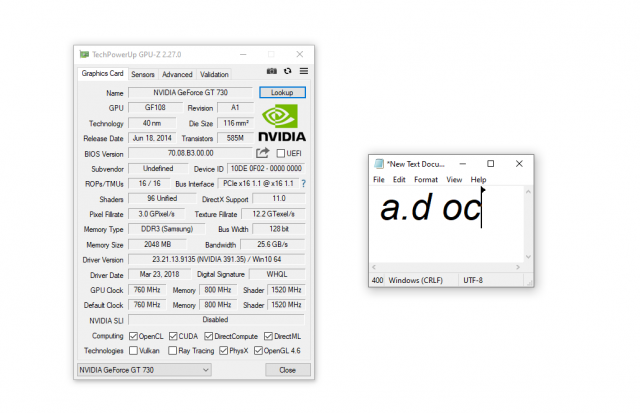Click the Memory Size value 2048 MB
Viewport: 640px width, 413px height.
(x=158, y=244)
